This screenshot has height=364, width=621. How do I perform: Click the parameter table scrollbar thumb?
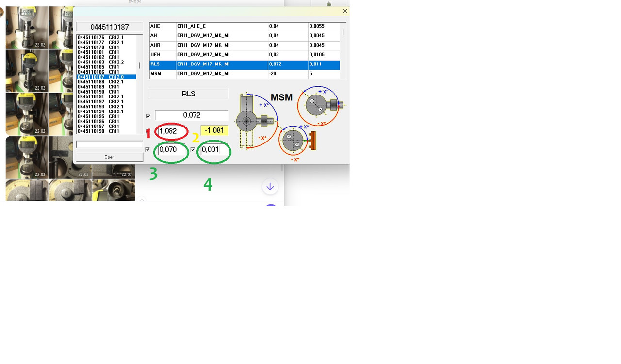point(343,32)
